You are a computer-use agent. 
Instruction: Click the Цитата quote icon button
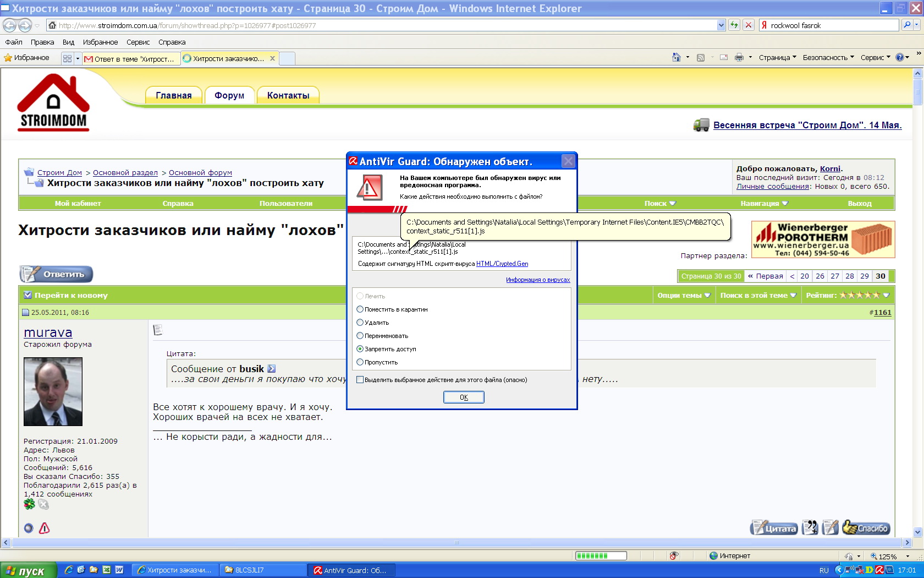click(774, 527)
